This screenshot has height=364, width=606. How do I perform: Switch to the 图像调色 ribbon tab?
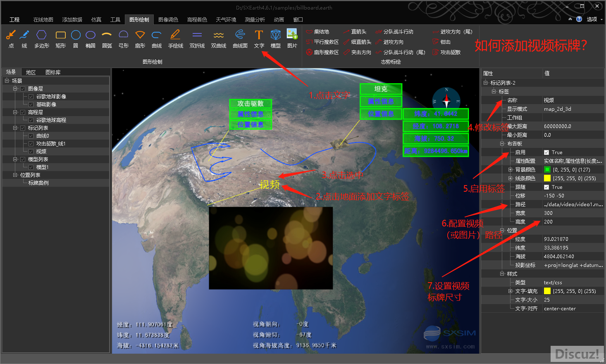point(168,19)
